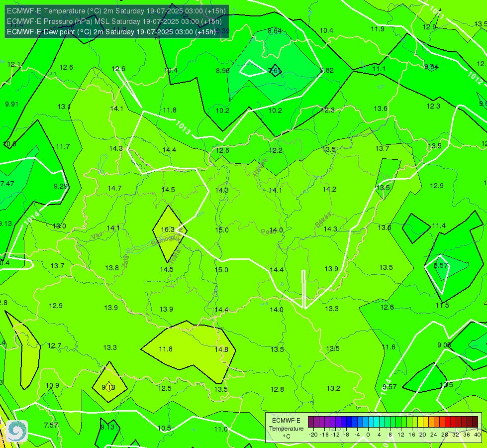
Task: Click the Pest county label
Action: click(x=267, y=231)
